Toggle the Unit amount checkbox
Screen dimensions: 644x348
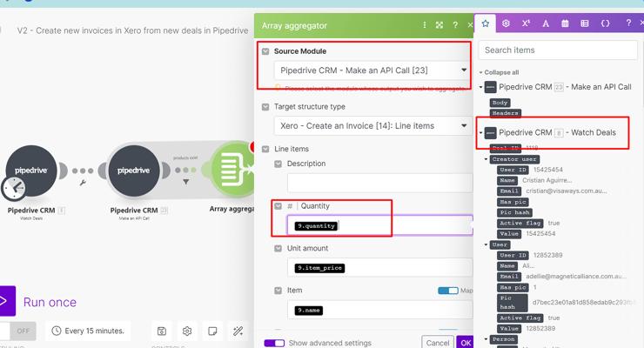coord(278,248)
